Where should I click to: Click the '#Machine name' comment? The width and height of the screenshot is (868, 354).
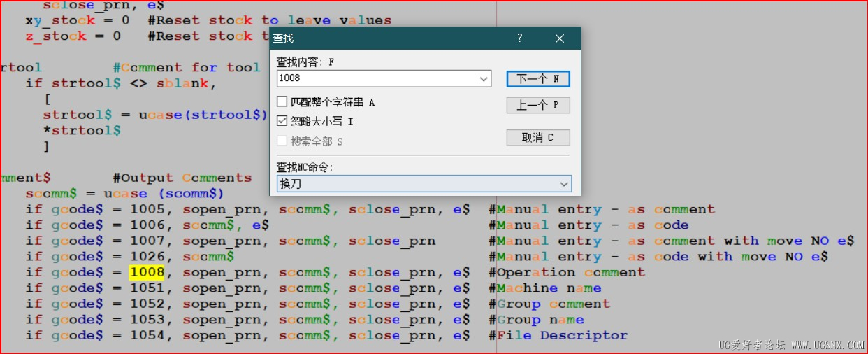coord(545,288)
